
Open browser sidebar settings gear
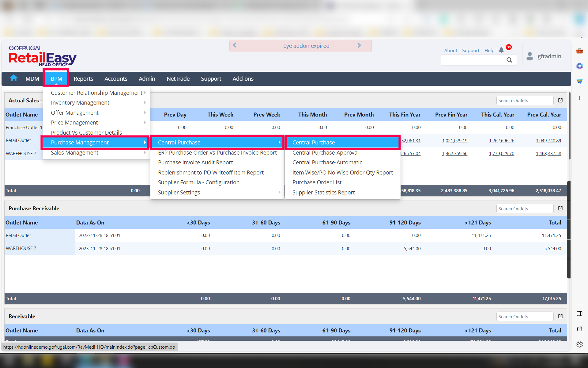(579, 344)
